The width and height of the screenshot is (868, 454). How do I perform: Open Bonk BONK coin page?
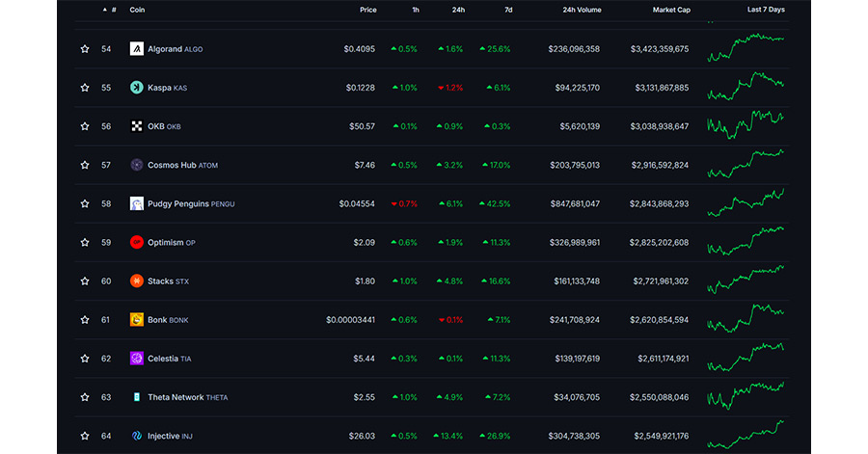pos(168,320)
